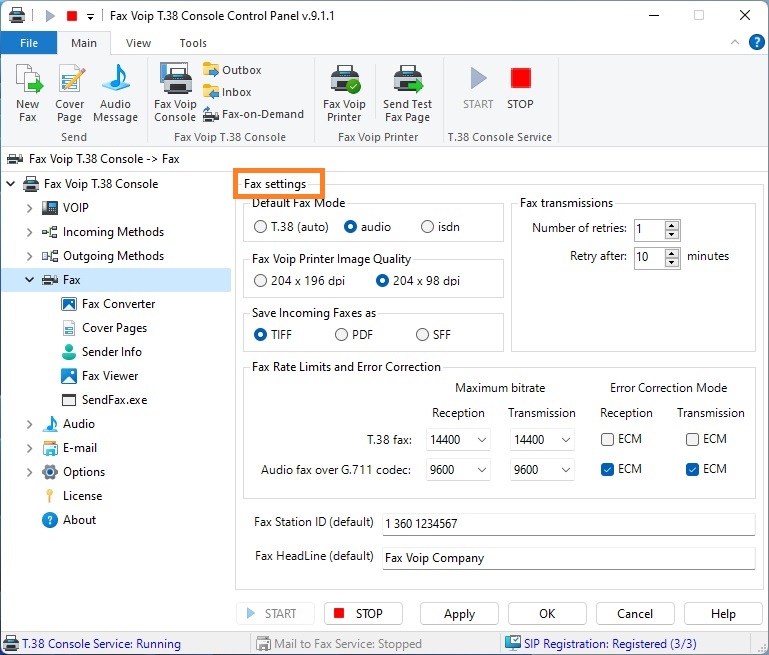Click the quick-access red stop icon in title bar
The height and width of the screenshot is (655, 769).
point(72,16)
